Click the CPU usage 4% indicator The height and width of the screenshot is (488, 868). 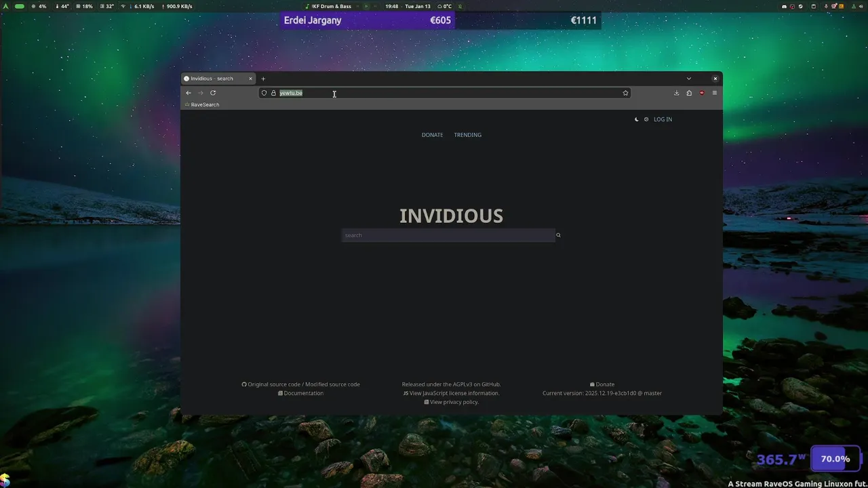pyautogui.click(x=39, y=6)
